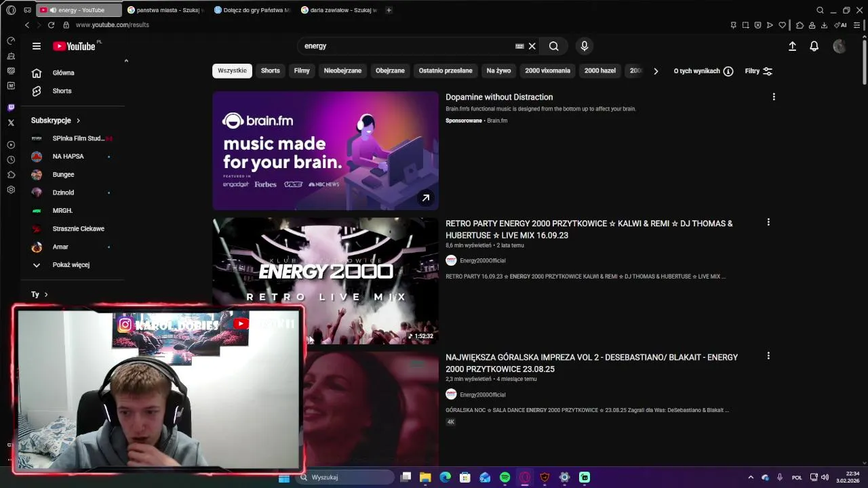The width and height of the screenshot is (868, 488).
Task: Play the ENERGY 2000 Retro Live Mix thumbnail
Action: [325, 281]
